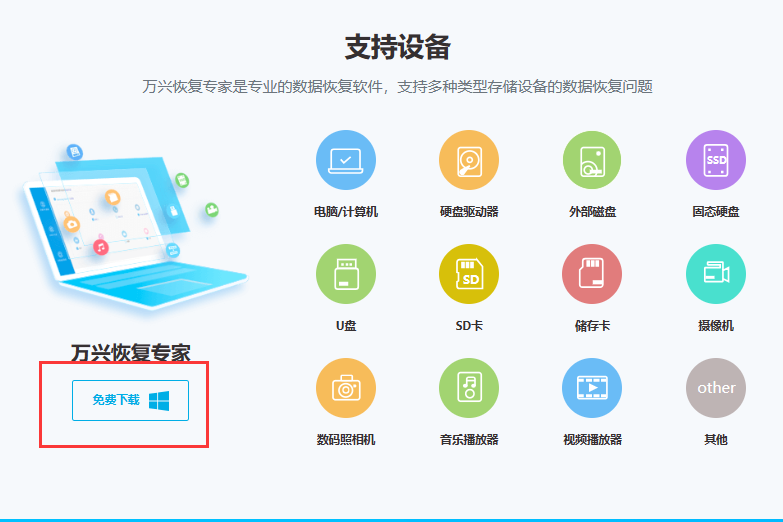Choose the 音乐播放器 music player icon
This screenshot has height=522, width=783.
(468, 388)
